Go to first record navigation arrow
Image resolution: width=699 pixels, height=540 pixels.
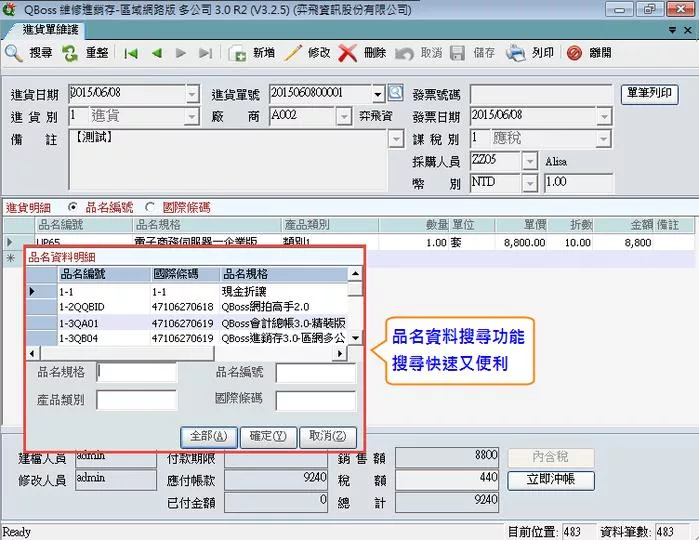tap(131, 53)
